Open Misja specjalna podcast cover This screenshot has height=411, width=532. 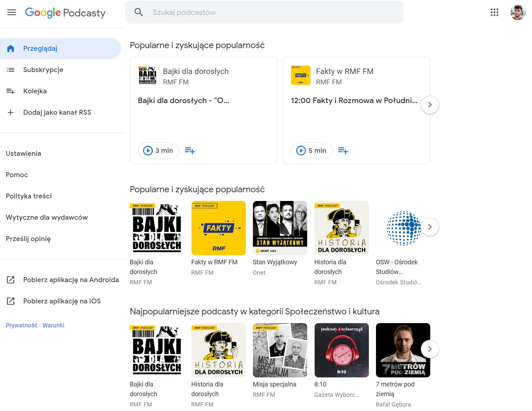coord(280,350)
